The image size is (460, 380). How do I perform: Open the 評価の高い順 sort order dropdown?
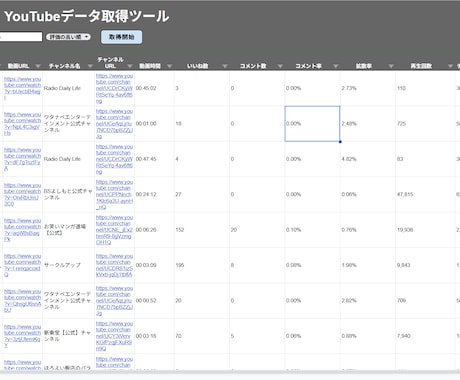coord(68,37)
